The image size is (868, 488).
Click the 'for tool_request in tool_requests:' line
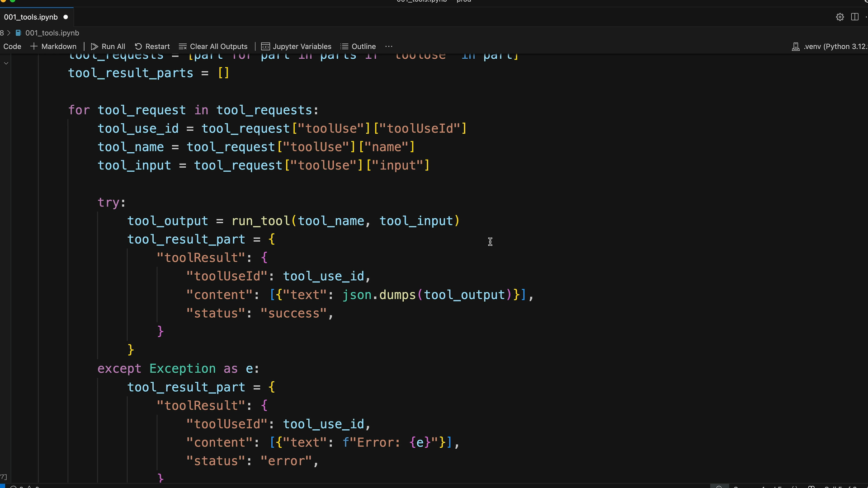point(193,110)
